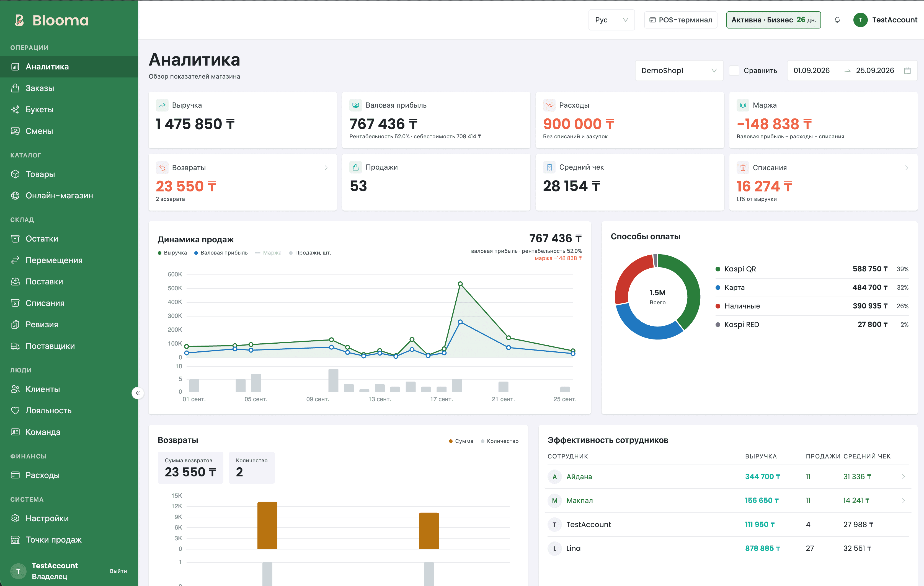Click the TestAccount name in header
924x586 pixels.
click(x=894, y=20)
